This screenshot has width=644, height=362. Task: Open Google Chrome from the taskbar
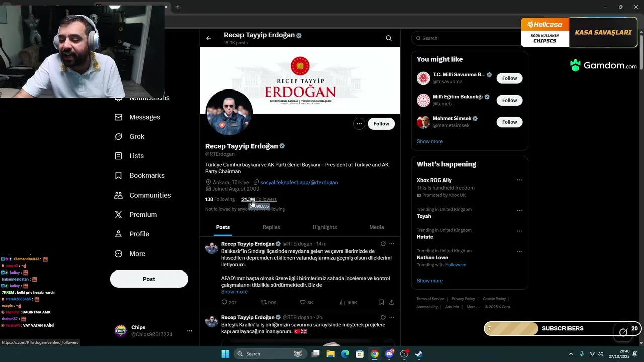click(375, 354)
